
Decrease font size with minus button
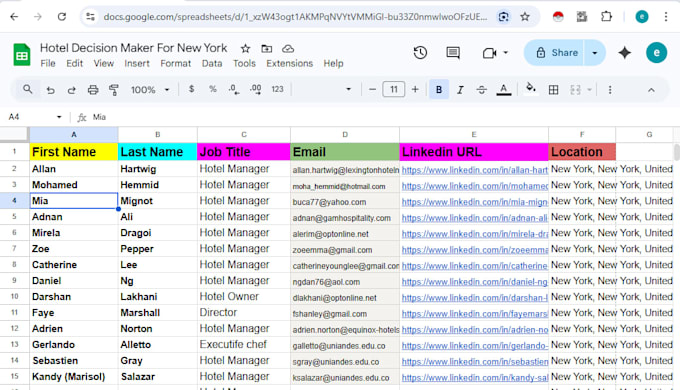click(x=372, y=90)
